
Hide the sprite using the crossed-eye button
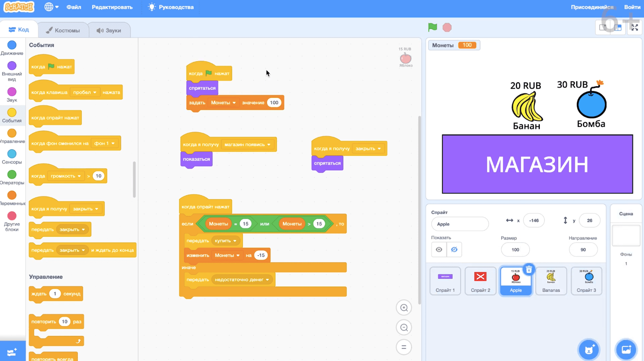(x=454, y=250)
